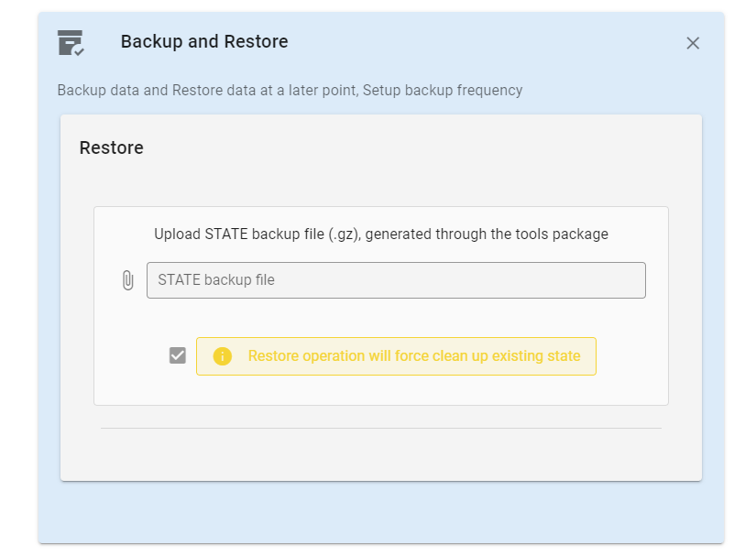
Task: Click the backup frequency setup description text
Action: point(290,90)
